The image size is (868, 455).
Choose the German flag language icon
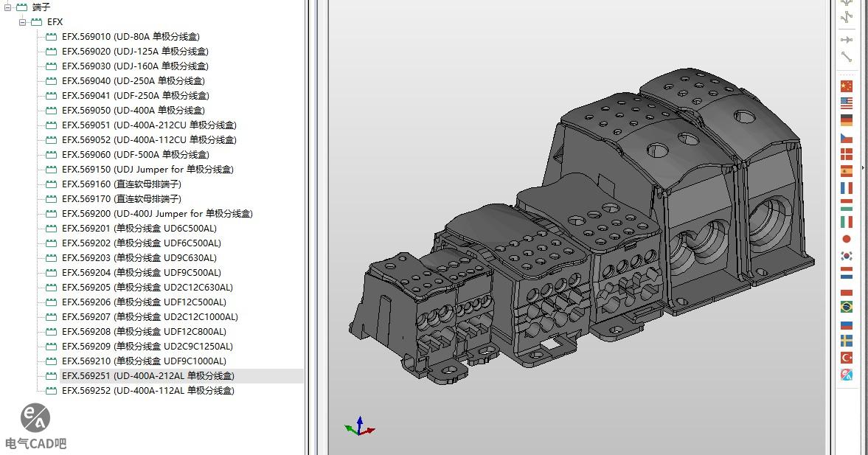(846, 120)
